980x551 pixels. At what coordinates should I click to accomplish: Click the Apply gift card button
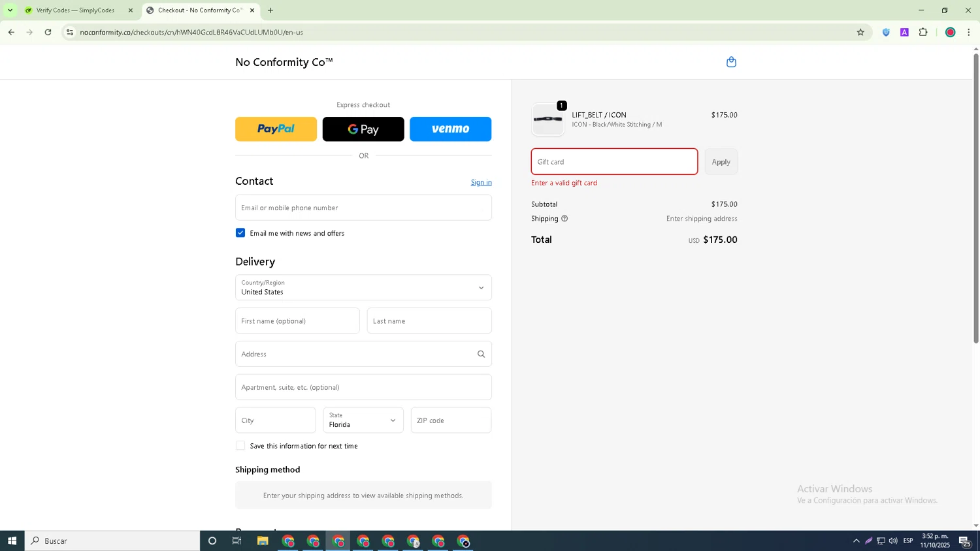[721, 162]
